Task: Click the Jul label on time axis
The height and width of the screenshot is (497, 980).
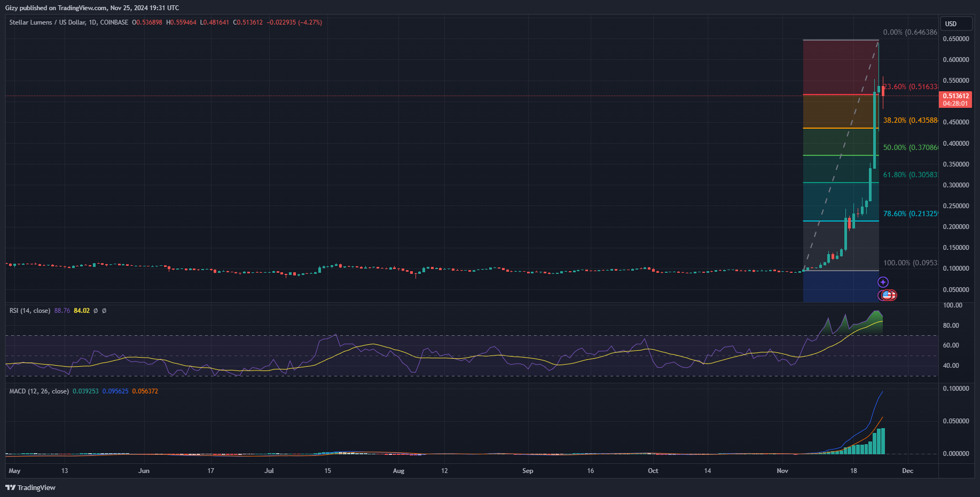Action: [x=269, y=471]
